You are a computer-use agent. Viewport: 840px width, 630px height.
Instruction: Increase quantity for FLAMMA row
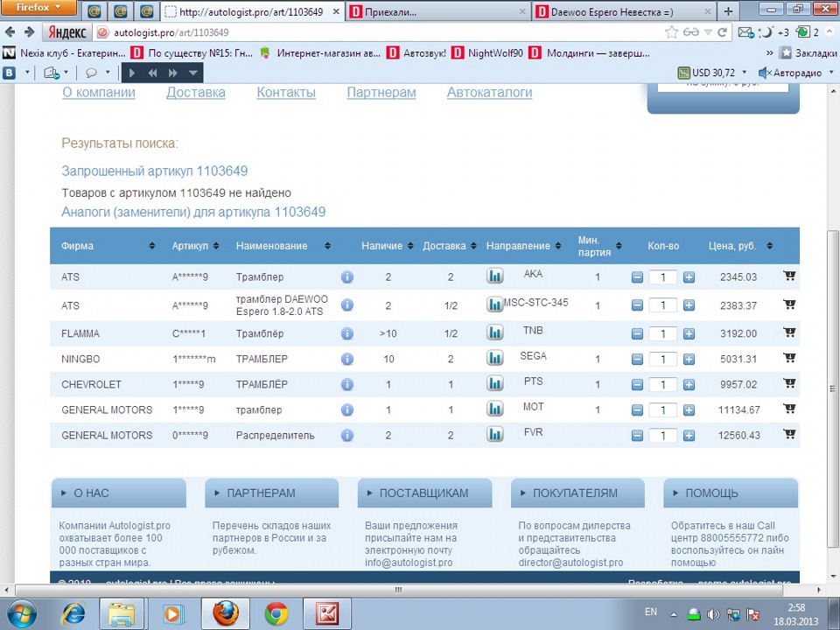pos(689,333)
